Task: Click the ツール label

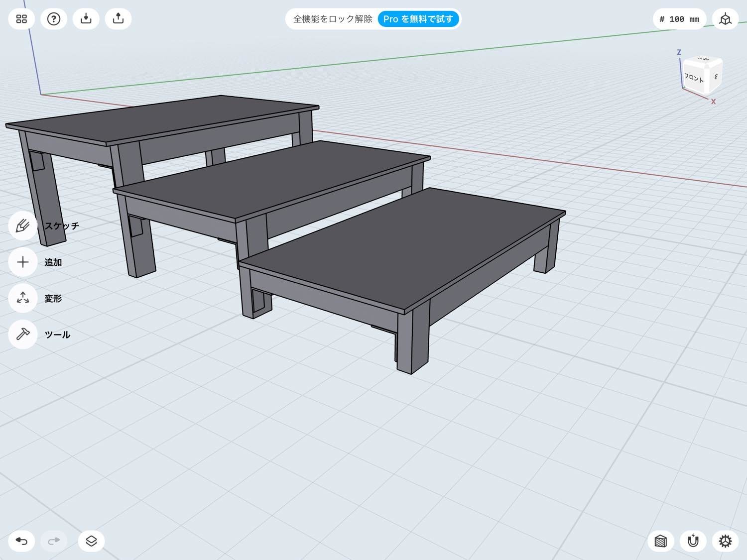Action: (x=57, y=335)
